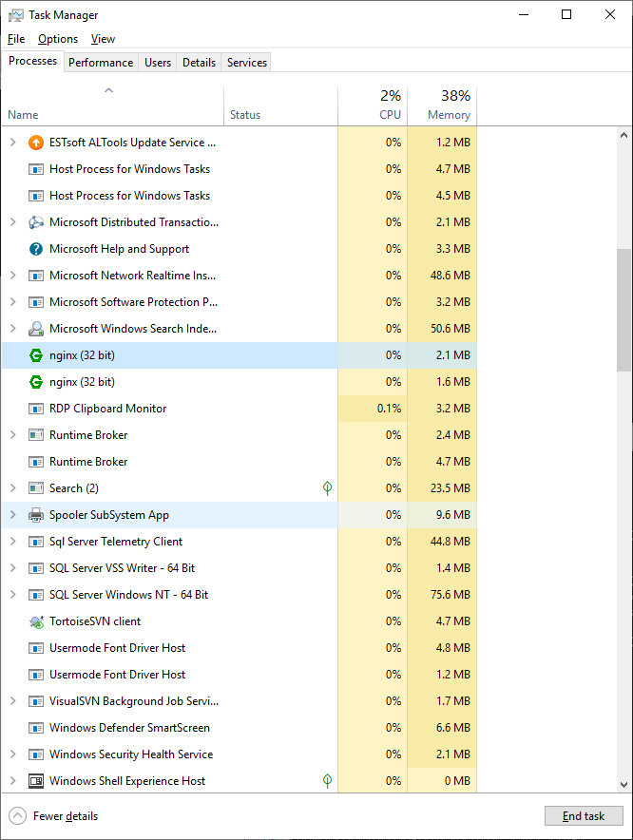Click the scrollbar down arrow
Image resolution: width=633 pixels, height=840 pixels.
[x=623, y=784]
